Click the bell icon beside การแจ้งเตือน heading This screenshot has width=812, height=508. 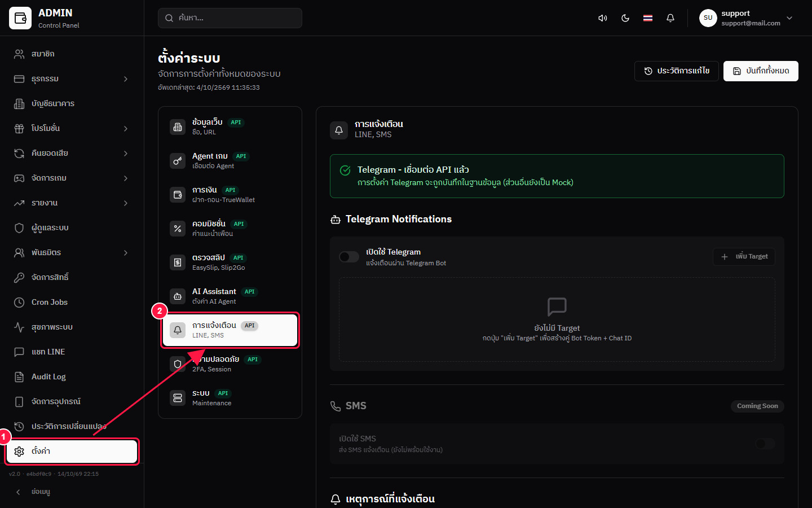(339, 130)
